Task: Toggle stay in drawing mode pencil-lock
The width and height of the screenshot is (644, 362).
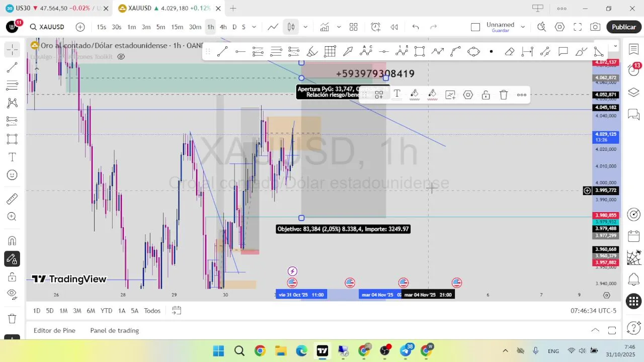Action: [x=12, y=259]
